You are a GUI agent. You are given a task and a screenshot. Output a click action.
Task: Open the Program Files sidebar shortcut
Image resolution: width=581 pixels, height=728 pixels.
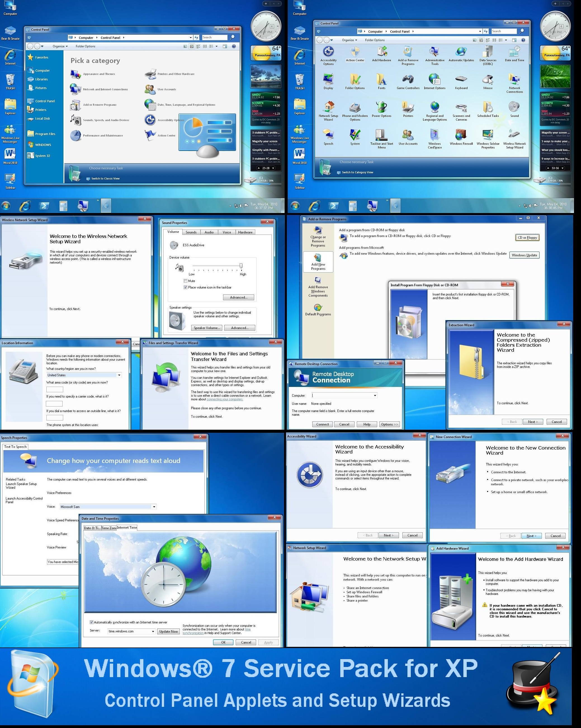pos(41,134)
